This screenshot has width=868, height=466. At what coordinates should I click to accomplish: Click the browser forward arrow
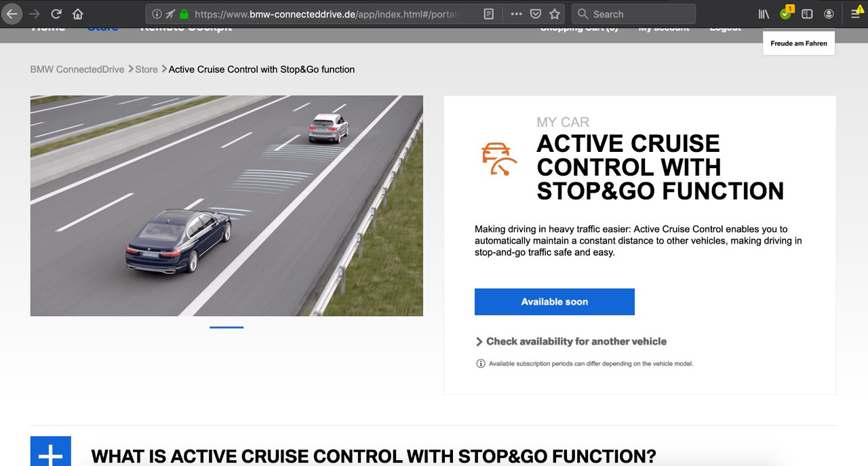(x=35, y=14)
